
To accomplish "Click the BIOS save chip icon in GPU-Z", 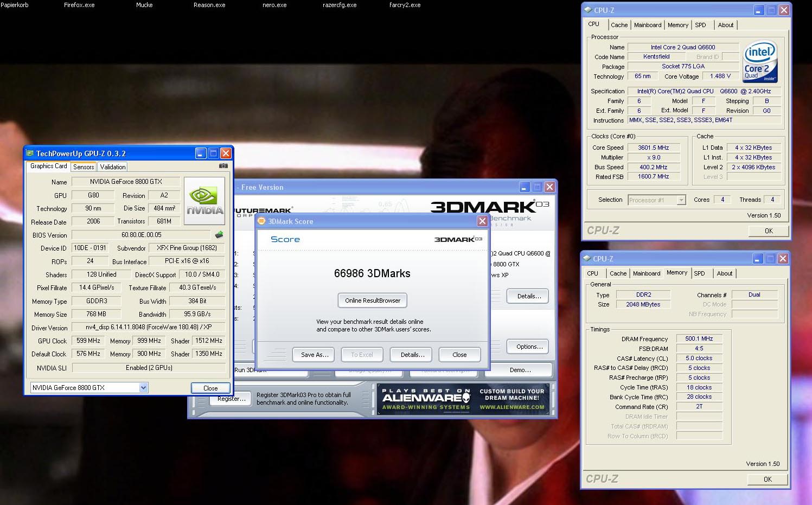I will (x=219, y=235).
